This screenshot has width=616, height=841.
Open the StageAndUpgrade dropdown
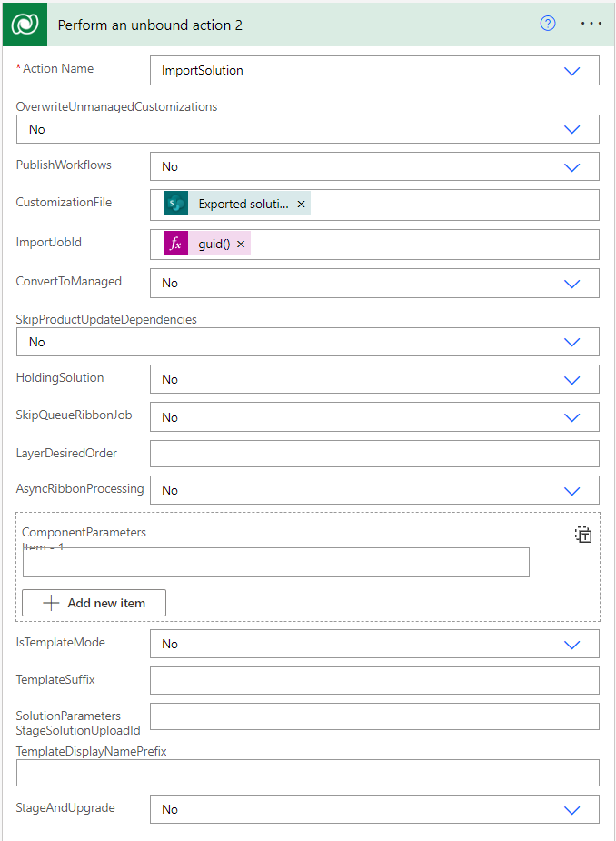tap(571, 809)
